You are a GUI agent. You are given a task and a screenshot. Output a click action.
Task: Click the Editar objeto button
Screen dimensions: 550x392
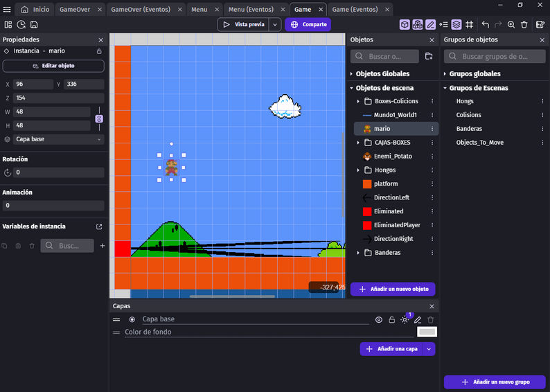[x=53, y=66]
